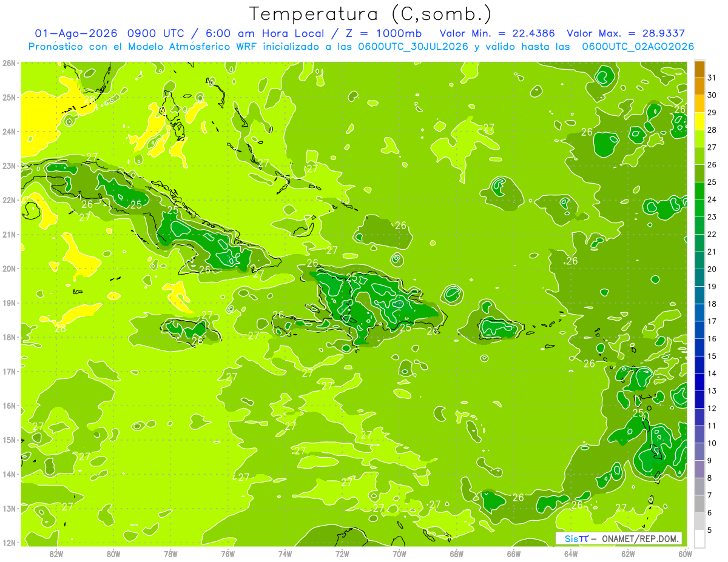728x562 pixels.
Task: Pick the orange swatch between 29 and 30
Action: (x=699, y=104)
